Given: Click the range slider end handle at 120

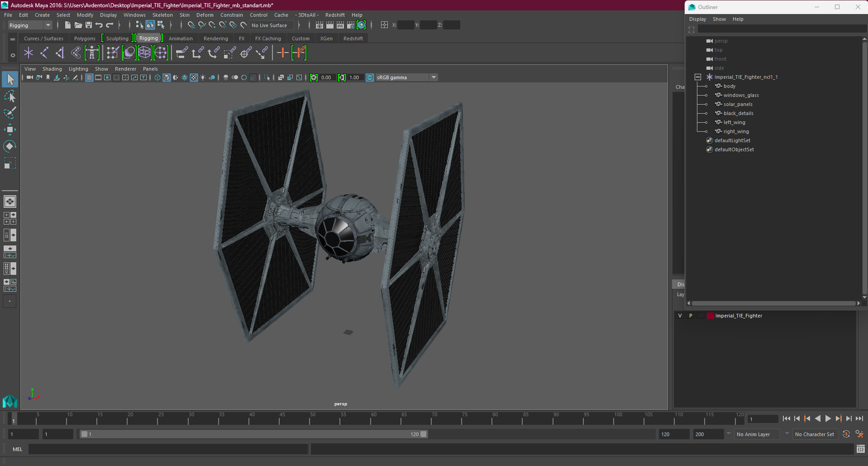Looking at the screenshot, I should click(424, 434).
